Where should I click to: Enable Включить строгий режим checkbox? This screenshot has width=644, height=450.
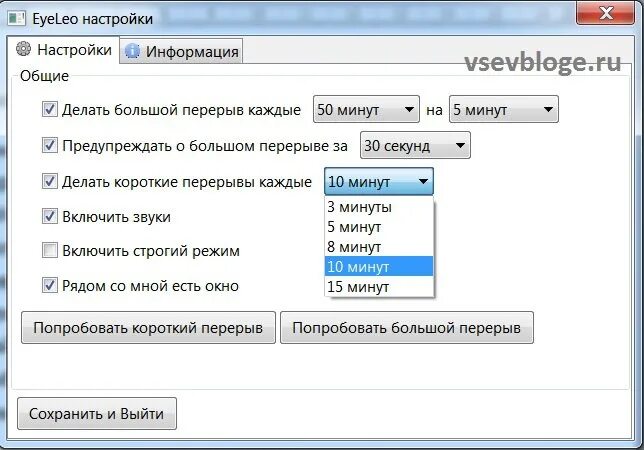tap(50, 250)
